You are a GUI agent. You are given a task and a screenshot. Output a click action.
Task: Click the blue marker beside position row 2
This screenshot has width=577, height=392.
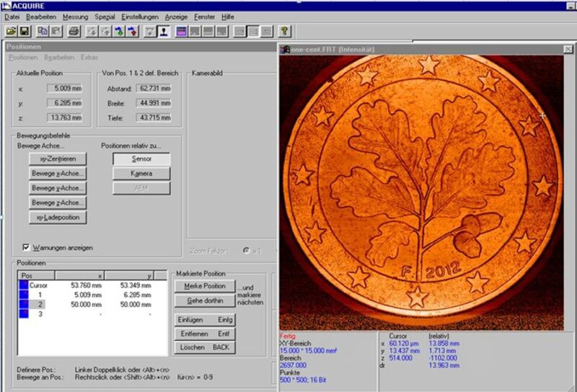(x=24, y=304)
